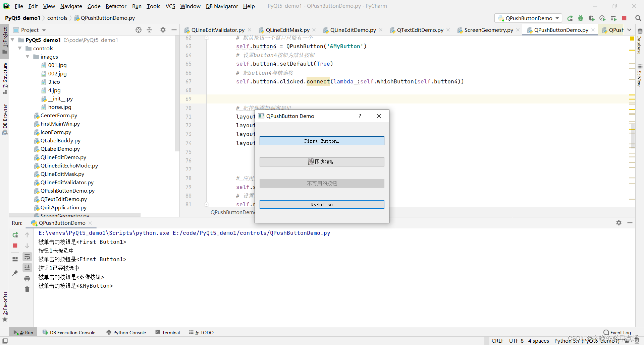
Task: Open the run configuration dropdown QPushButtonDemo
Action: point(528,18)
